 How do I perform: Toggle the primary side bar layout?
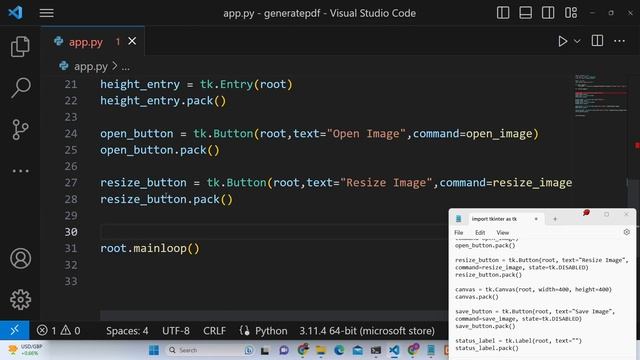(503, 13)
